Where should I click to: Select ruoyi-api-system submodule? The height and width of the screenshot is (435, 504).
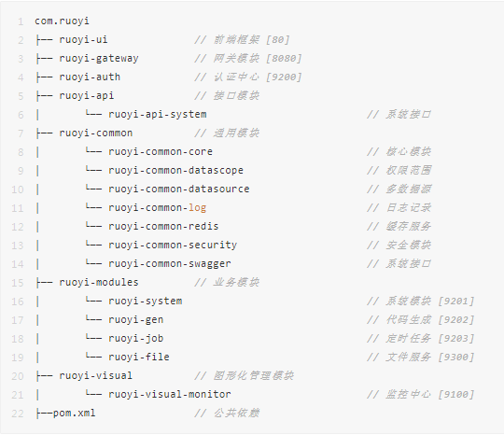[x=158, y=115]
